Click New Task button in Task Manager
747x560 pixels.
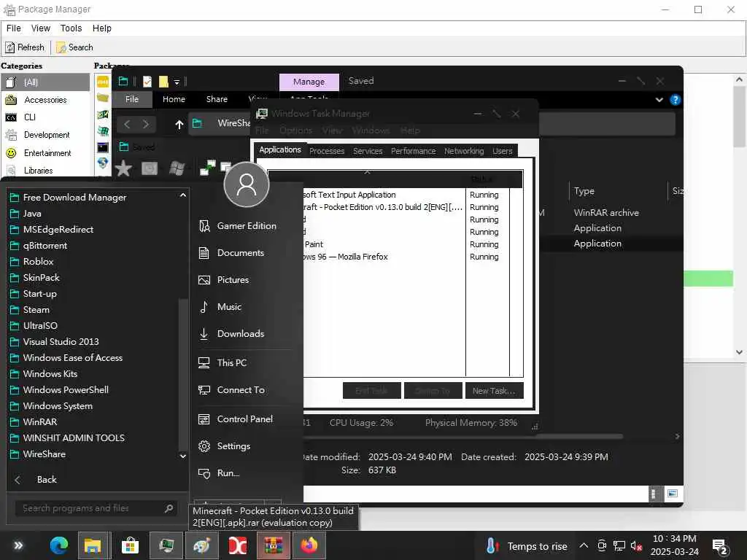pyautogui.click(x=494, y=391)
